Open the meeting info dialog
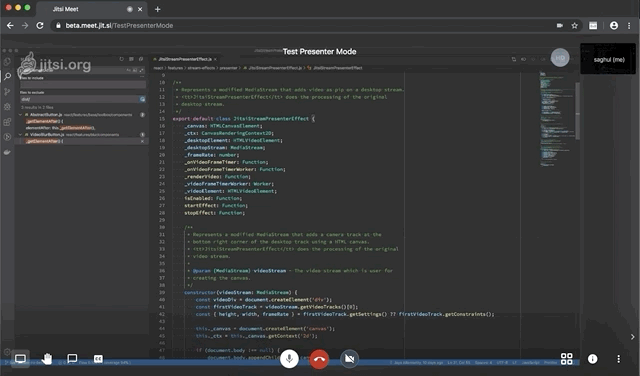The height and width of the screenshot is (376, 640). coord(593,359)
